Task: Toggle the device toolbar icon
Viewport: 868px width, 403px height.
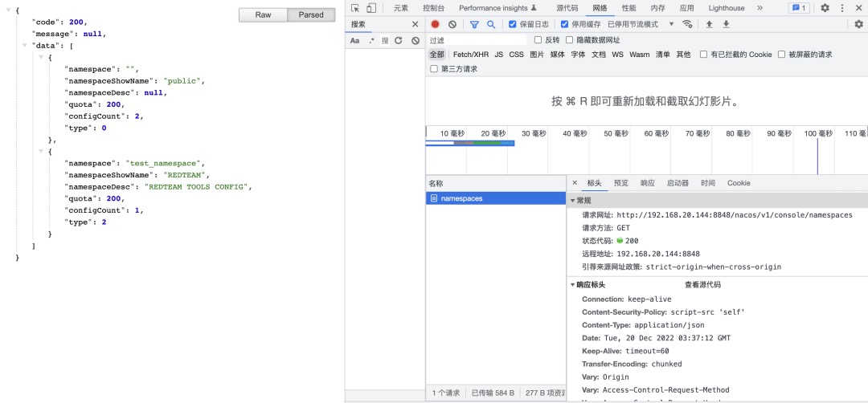Action: pos(371,8)
